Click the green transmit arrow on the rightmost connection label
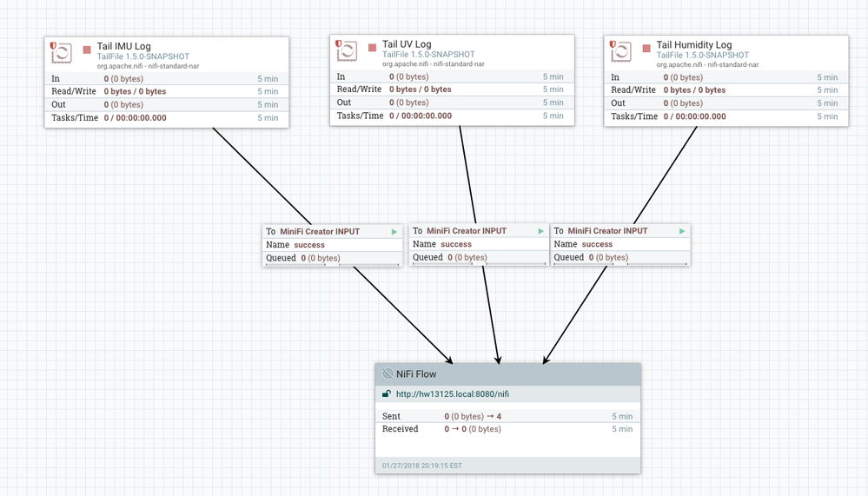This screenshot has width=868, height=496. pyautogui.click(x=682, y=231)
